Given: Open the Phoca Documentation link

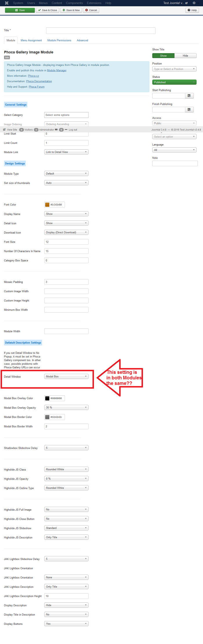Looking at the screenshot, I should click(x=39, y=81).
